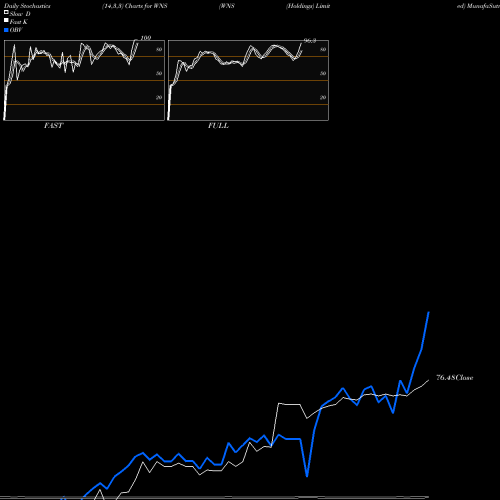
Task: Open the FAST stochastic chart thumbnail
Action: tap(84, 80)
